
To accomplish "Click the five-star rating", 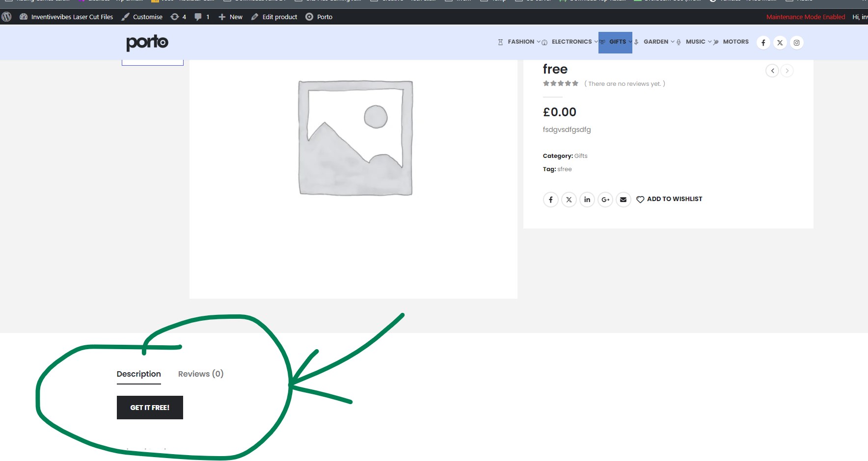I will coord(561,83).
